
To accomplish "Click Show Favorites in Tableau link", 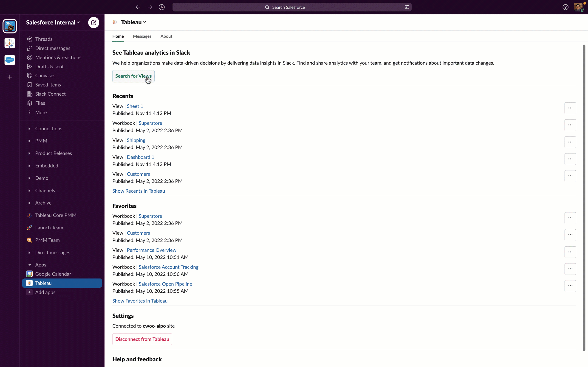I will tap(140, 301).
